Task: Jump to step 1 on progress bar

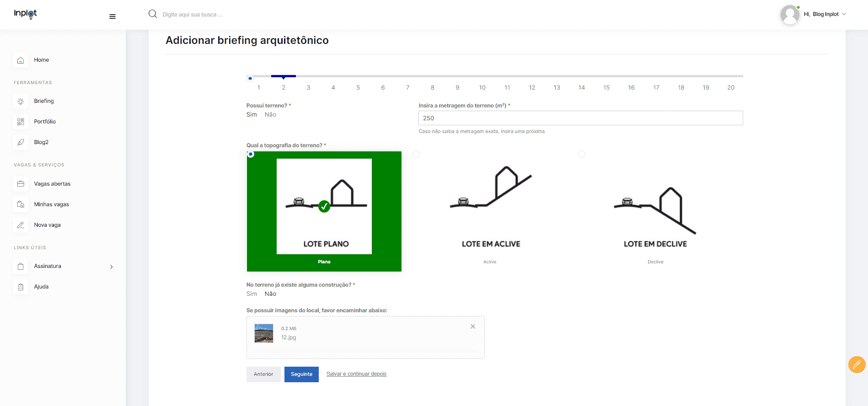Action: (259, 87)
